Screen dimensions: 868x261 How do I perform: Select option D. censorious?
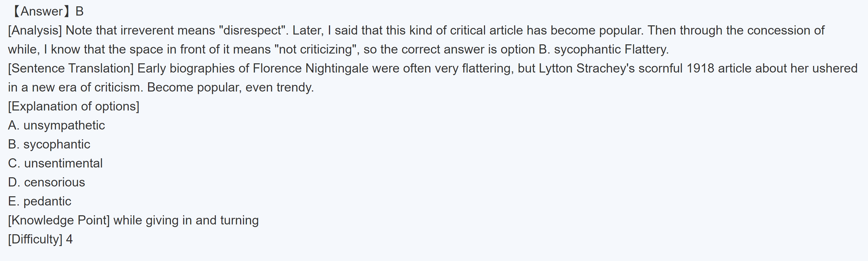click(47, 182)
